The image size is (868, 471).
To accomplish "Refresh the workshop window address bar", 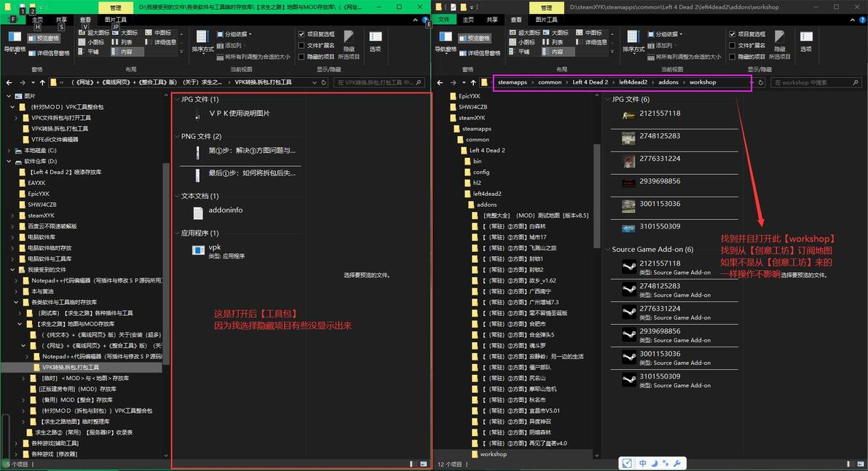I will click(761, 82).
